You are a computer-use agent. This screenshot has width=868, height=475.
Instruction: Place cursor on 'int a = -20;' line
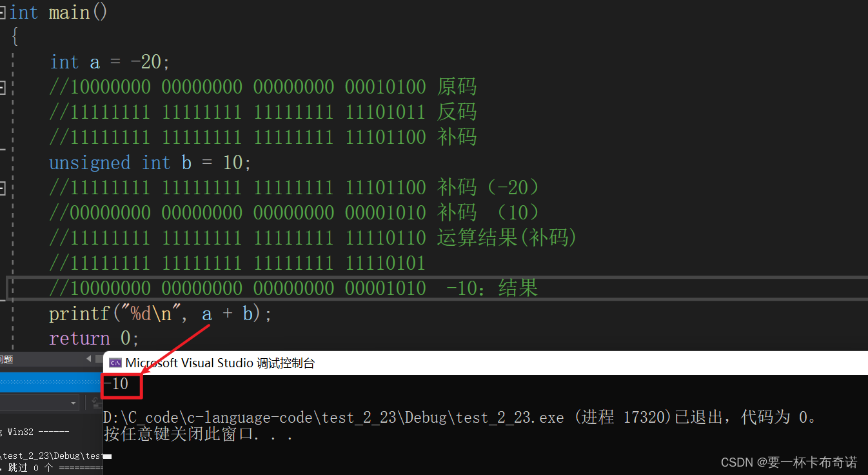click(x=110, y=62)
